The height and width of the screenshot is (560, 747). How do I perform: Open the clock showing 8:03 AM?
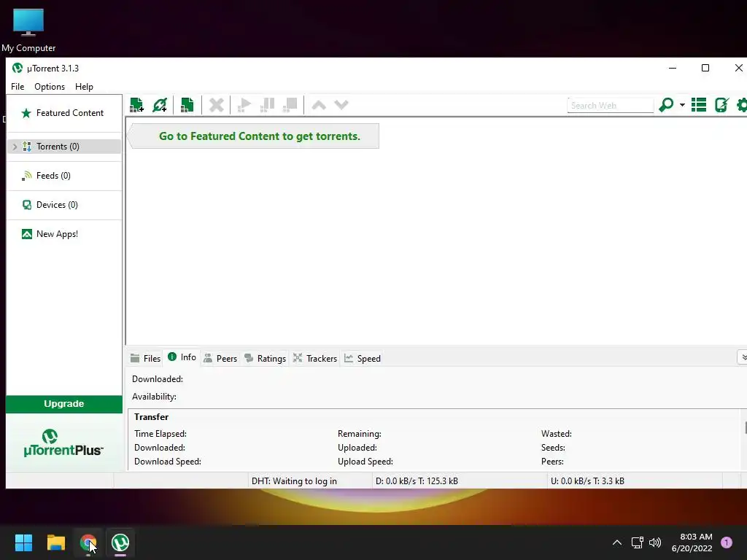pos(692,542)
